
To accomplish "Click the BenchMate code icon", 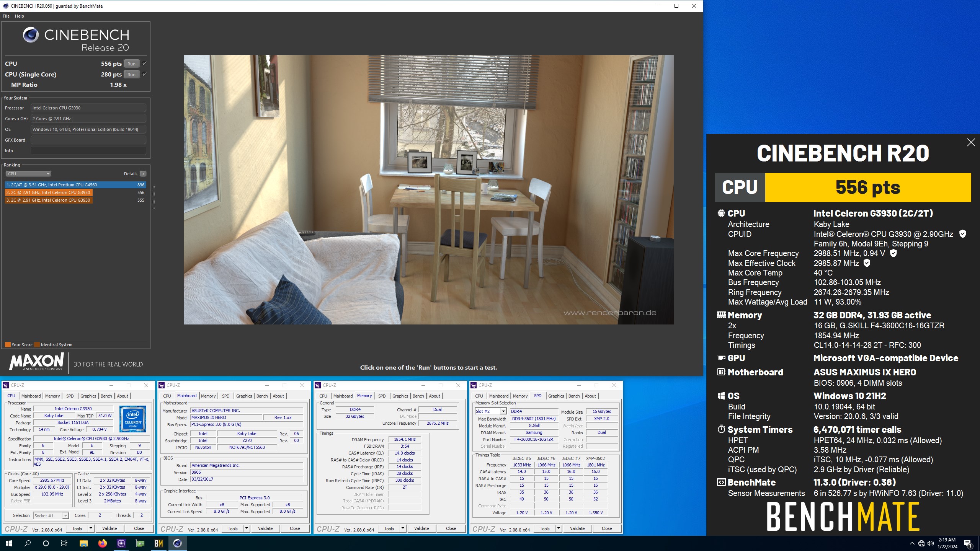I will click(x=721, y=483).
